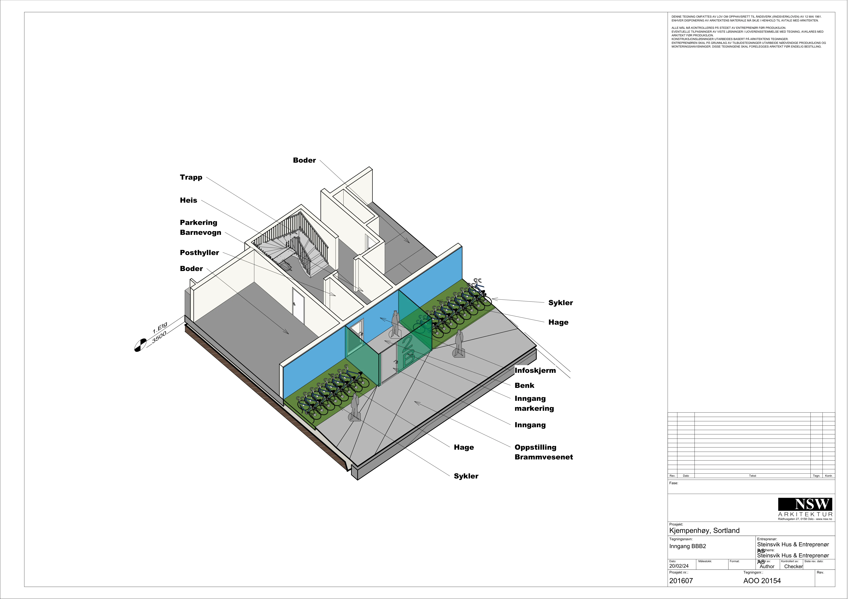The height and width of the screenshot is (599, 868).
Task: Select the Oppstilling Brammvesenet label
Action: click(x=544, y=452)
